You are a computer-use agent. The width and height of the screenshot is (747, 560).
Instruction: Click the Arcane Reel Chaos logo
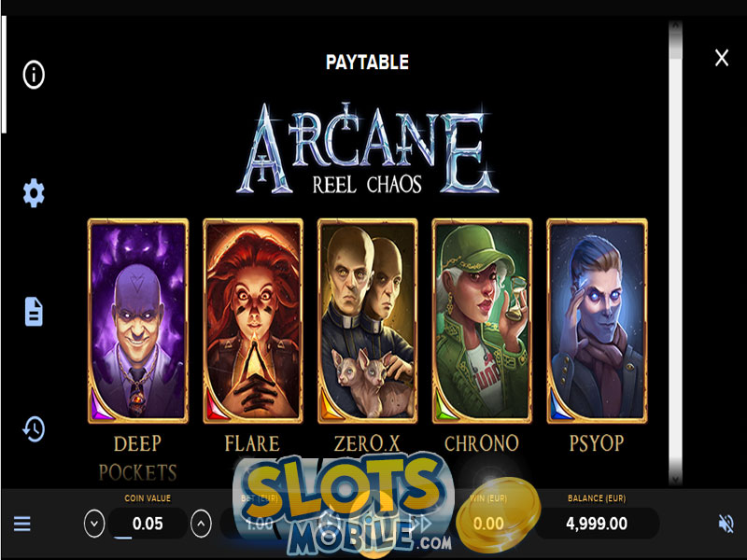click(x=367, y=148)
